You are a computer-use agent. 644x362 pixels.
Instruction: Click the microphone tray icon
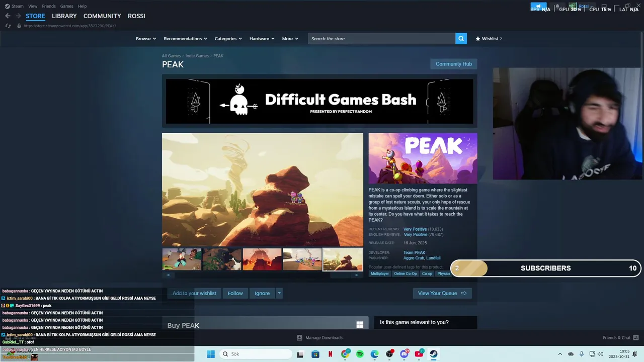pos(582,354)
